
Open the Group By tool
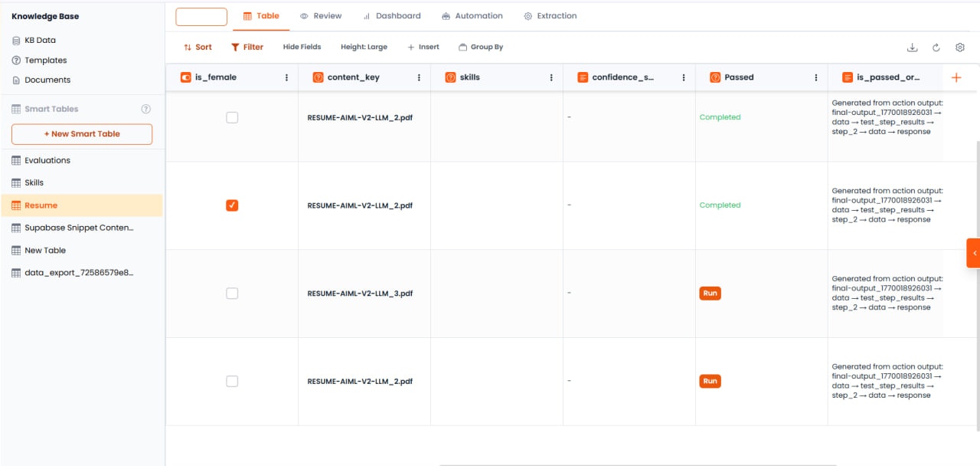coord(481,47)
